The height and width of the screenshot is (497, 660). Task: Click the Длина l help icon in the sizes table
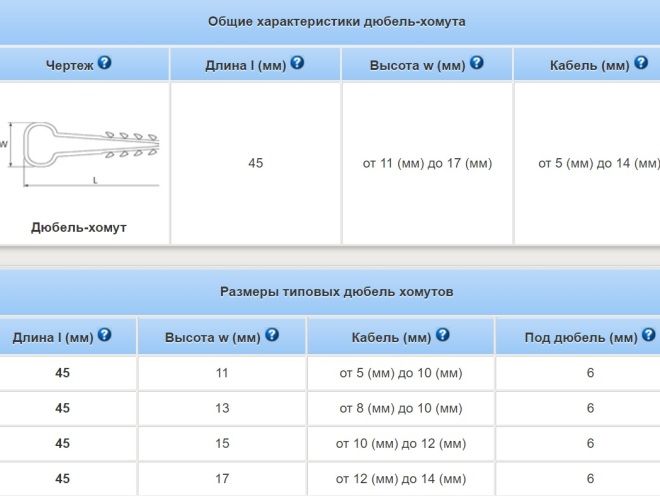pyautogui.click(x=104, y=336)
